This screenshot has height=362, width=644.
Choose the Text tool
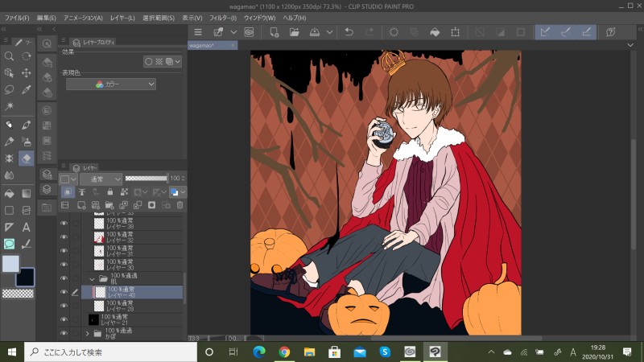point(26,228)
